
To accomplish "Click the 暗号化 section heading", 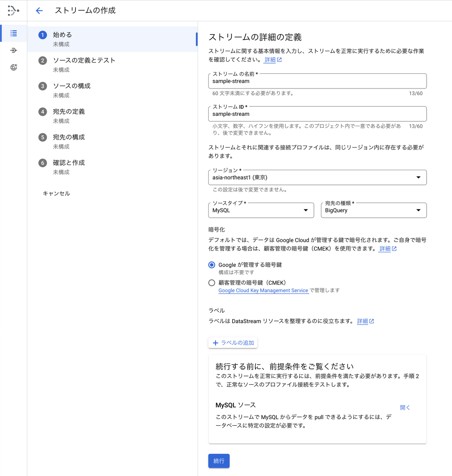I will [x=217, y=230].
